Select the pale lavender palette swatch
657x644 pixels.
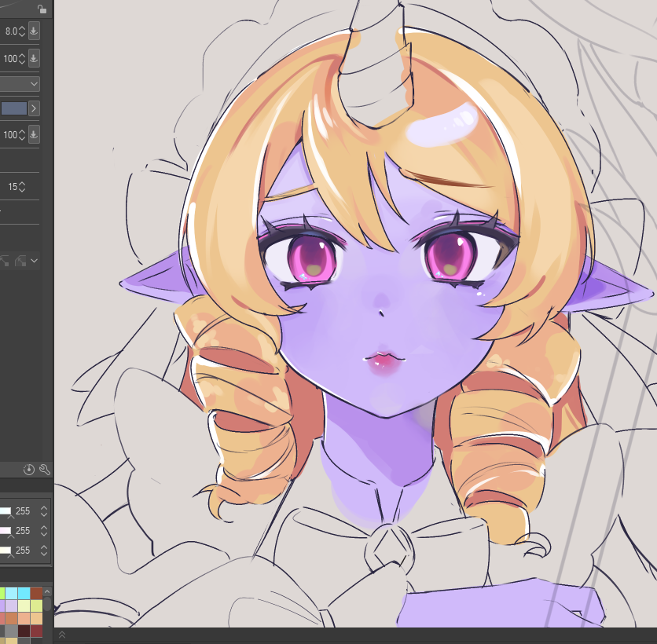[x=11, y=606]
